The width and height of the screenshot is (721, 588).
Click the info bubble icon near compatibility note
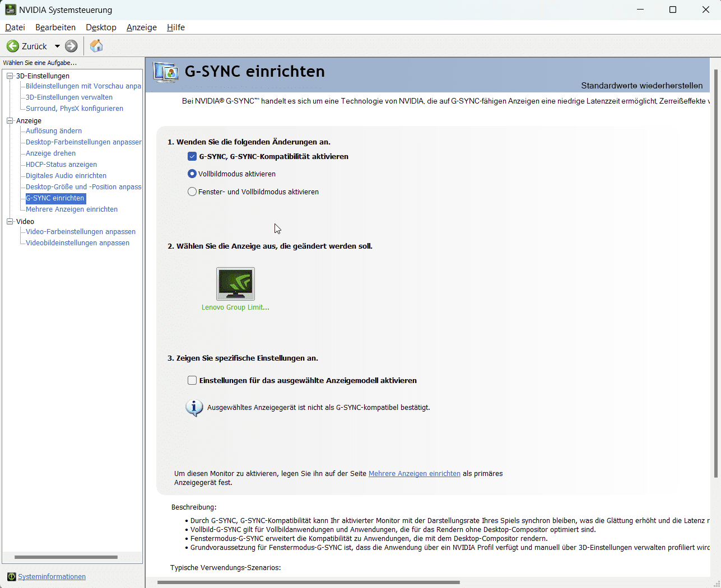pos(194,408)
